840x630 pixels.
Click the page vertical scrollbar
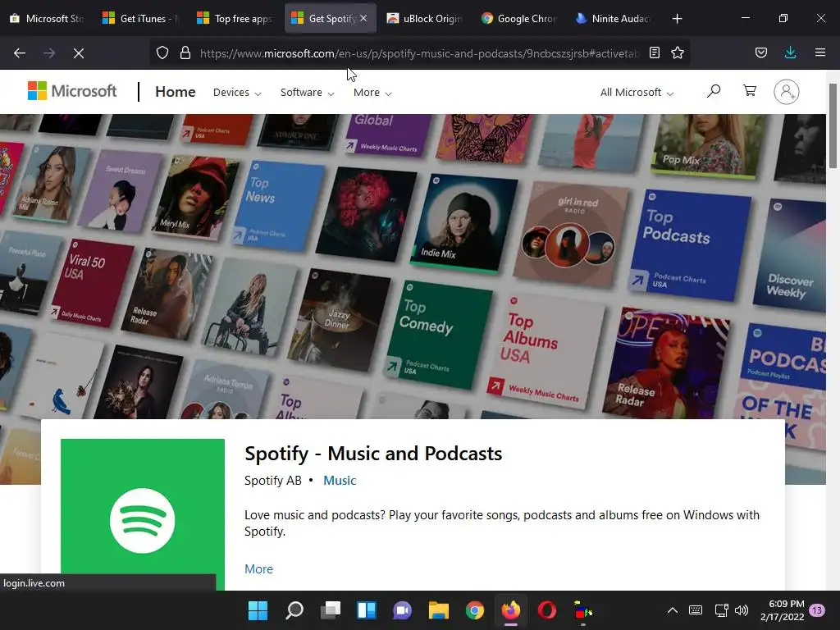pyautogui.click(x=833, y=126)
